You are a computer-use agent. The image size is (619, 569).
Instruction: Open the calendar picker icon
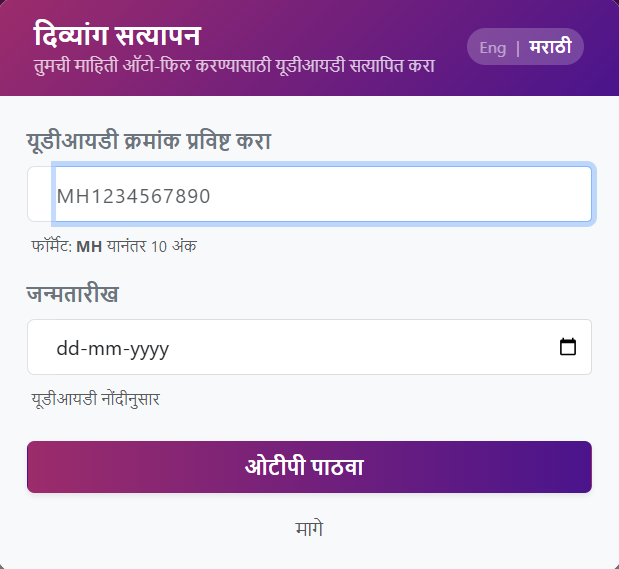[x=568, y=348]
